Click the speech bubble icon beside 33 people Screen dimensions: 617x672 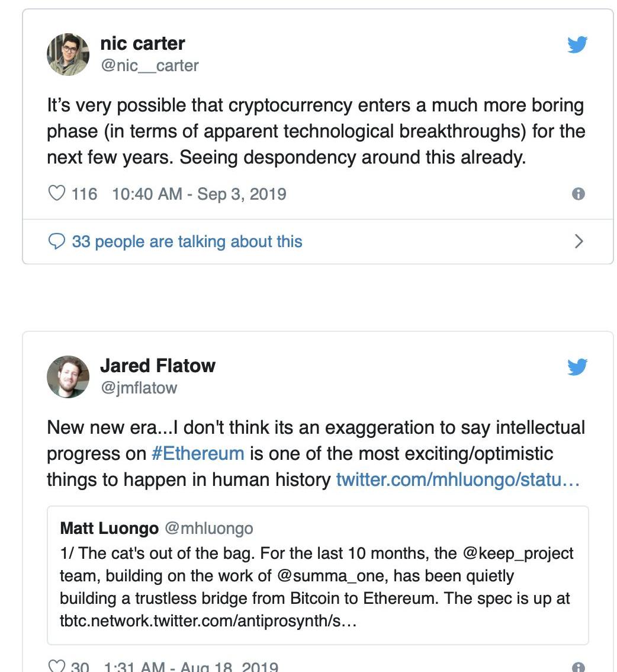coord(56,241)
